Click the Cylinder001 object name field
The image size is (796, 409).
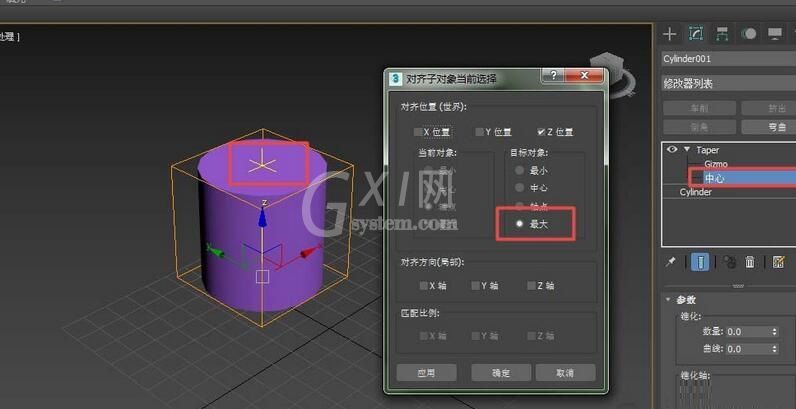(728, 59)
